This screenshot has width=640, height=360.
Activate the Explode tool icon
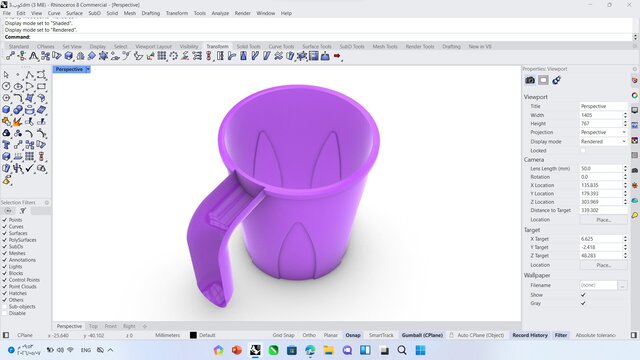(18, 122)
